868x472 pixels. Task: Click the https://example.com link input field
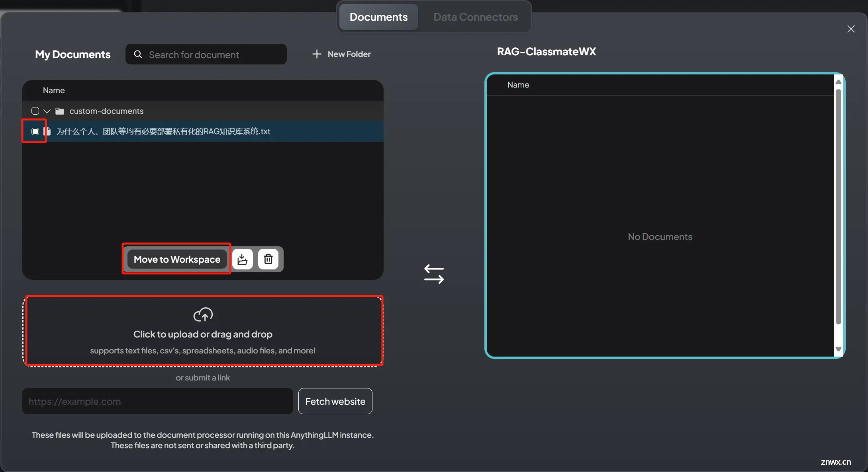pyautogui.click(x=158, y=401)
